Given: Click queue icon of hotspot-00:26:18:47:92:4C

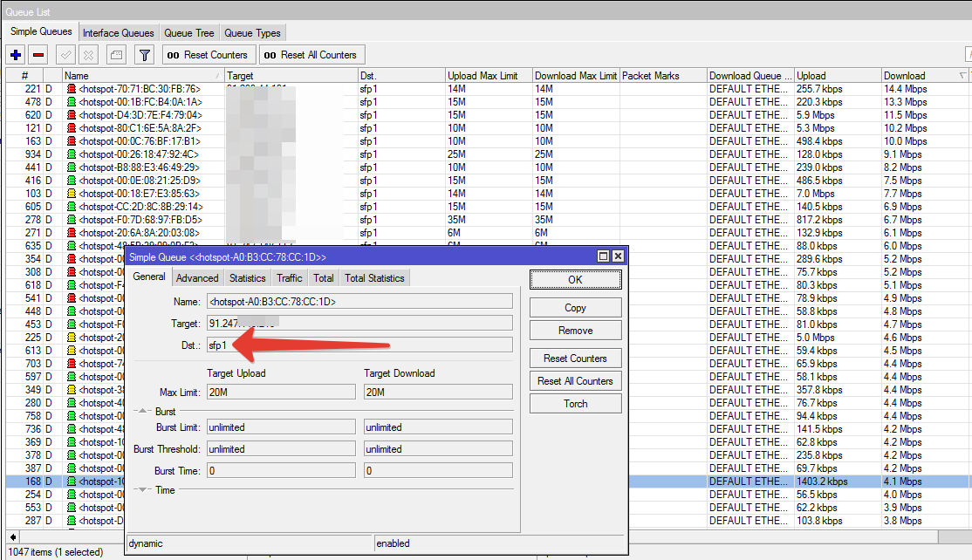Looking at the screenshot, I should tap(72, 154).
